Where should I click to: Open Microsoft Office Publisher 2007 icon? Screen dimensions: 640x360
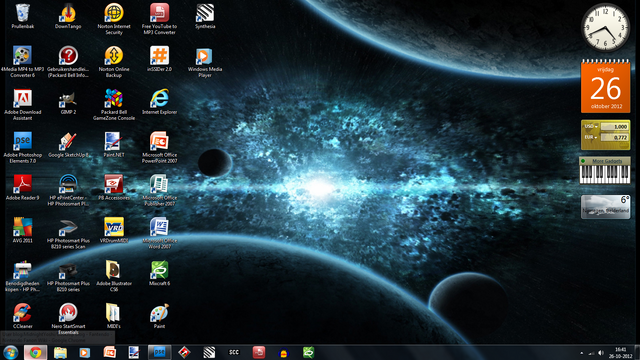[159, 190]
